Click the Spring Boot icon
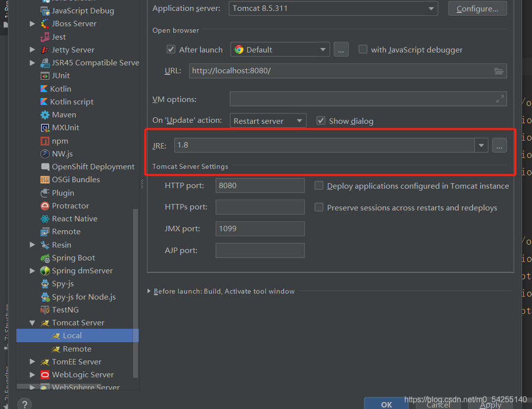The image size is (532, 409). [45, 258]
